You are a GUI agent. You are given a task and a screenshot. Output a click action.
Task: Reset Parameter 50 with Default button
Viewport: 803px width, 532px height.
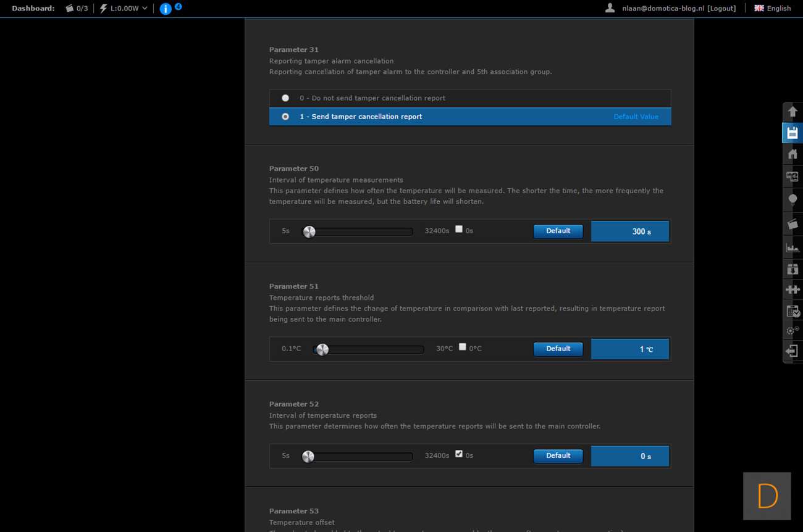[x=558, y=231]
